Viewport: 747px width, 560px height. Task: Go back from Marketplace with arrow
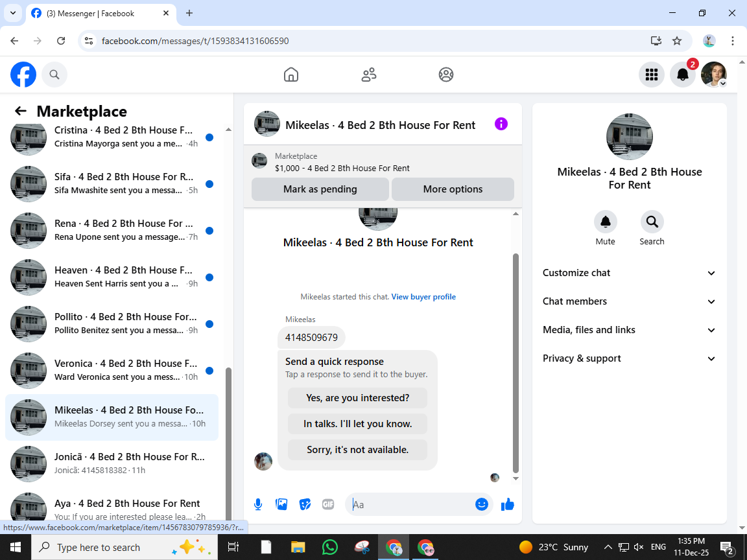(21, 111)
